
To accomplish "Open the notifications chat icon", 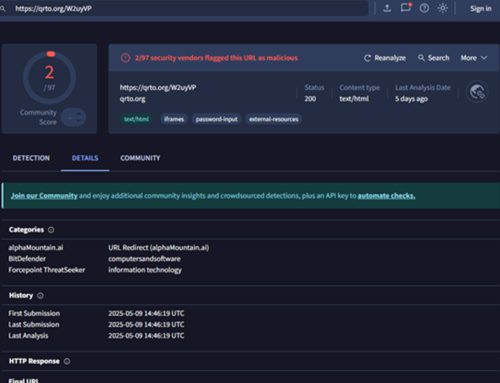I will click(x=406, y=7).
